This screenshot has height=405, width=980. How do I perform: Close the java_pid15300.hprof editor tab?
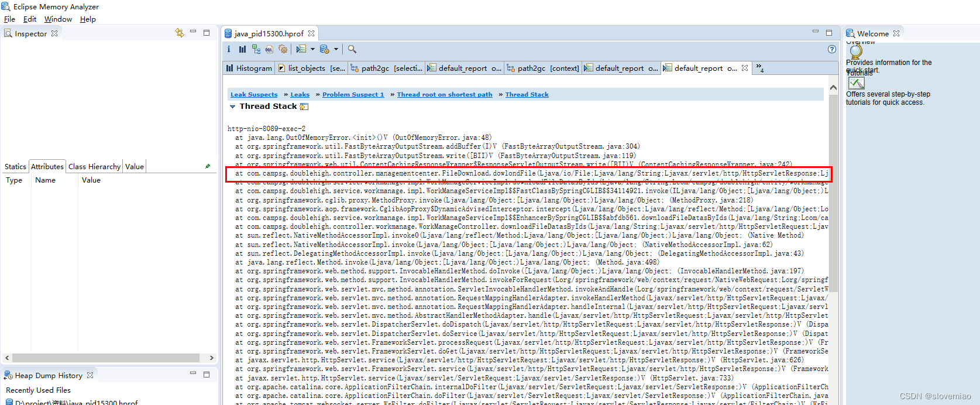click(x=311, y=33)
